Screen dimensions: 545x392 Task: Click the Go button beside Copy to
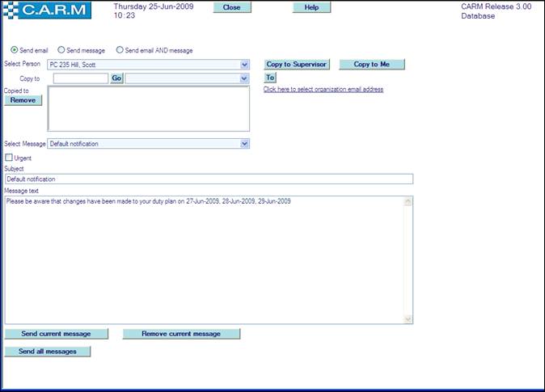[x=116, y=79]
